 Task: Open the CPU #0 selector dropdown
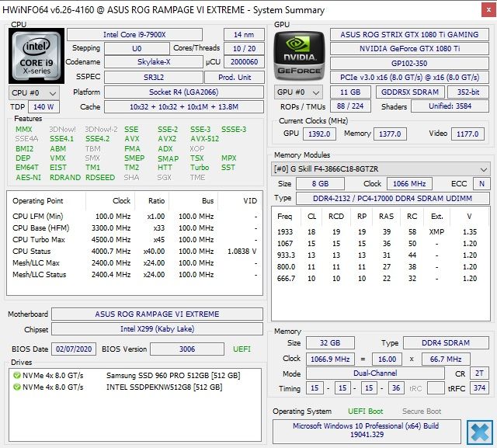click(x=34, y=93)
